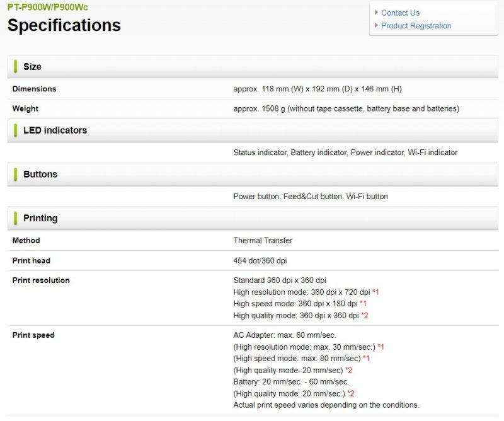This screenshot has width=504, height=421.
Task: Select the Thermal Transfer value
Action: point(263,241)
